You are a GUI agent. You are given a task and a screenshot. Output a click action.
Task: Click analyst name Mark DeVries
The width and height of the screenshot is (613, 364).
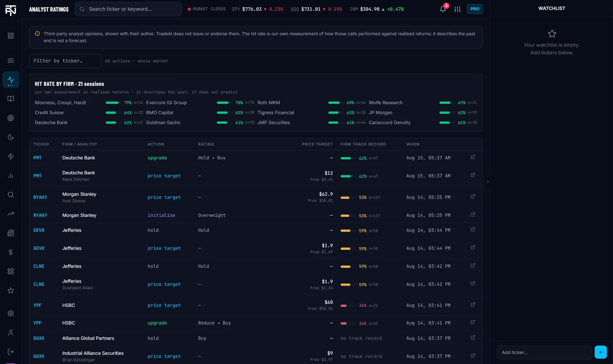point(76,180)
